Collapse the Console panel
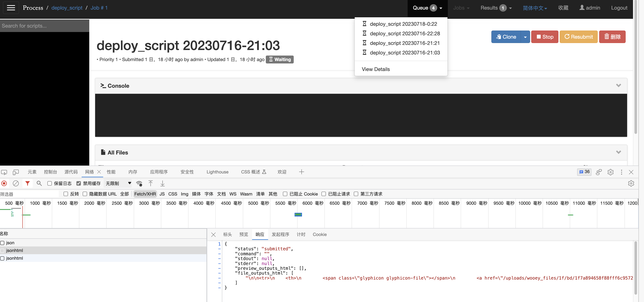Screen dimensions: 644x302 [619, 86]
